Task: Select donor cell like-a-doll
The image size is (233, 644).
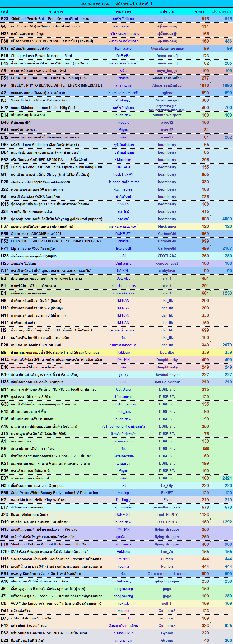Action: pyautogui.click(x=123, y=248)
